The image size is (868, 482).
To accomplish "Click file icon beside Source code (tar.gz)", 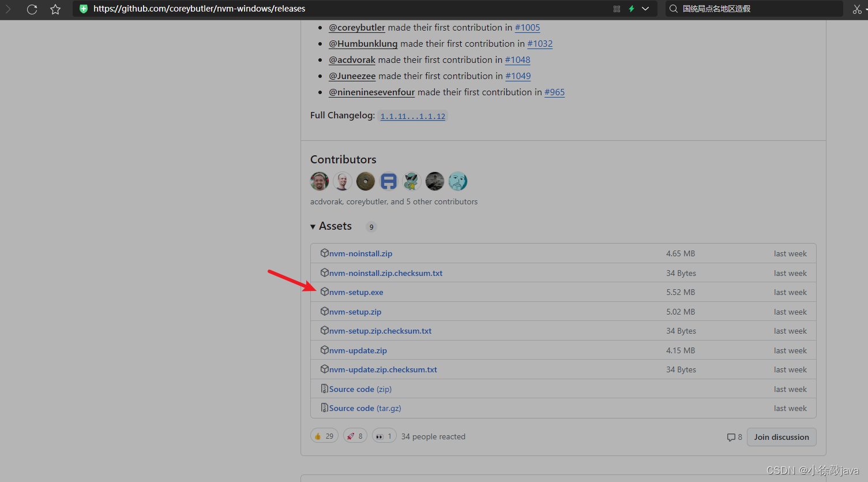I will point(325,408).
